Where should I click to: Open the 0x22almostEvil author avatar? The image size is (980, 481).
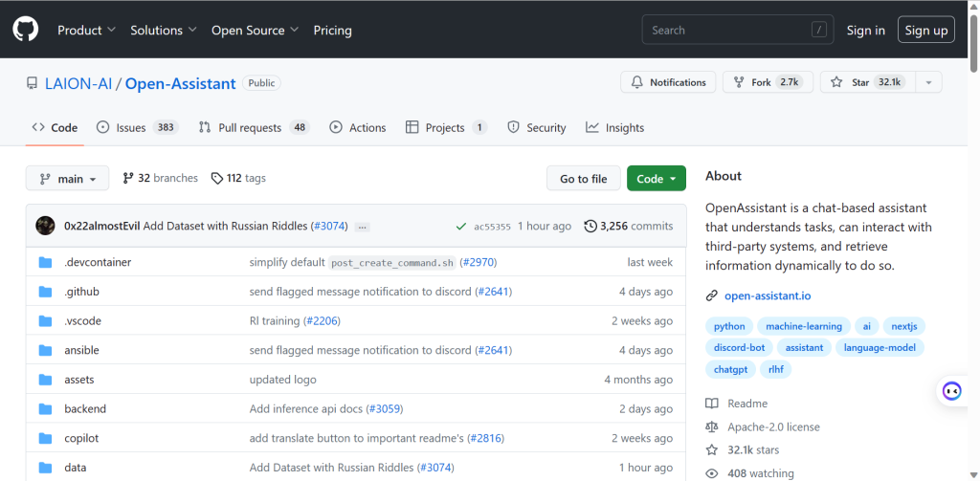click(45, 226)
